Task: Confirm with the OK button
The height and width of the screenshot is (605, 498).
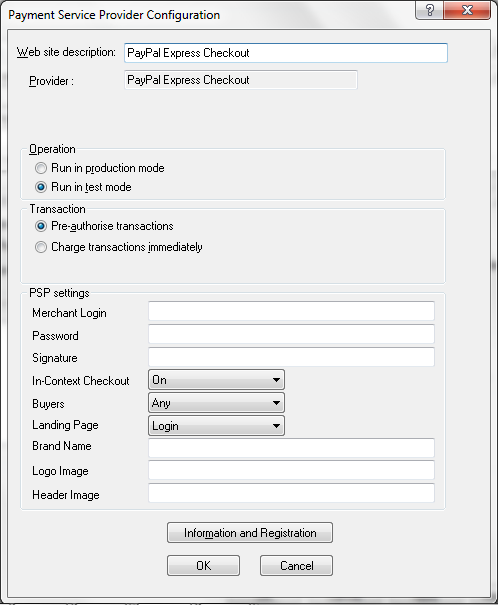Action: coord(203,566)
